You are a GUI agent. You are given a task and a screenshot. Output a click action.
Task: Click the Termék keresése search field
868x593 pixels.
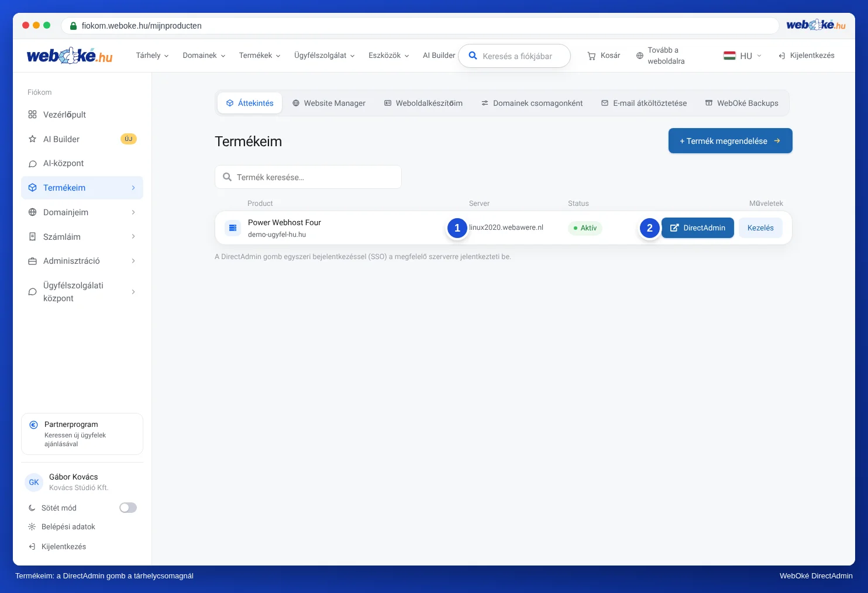point(308,177)
